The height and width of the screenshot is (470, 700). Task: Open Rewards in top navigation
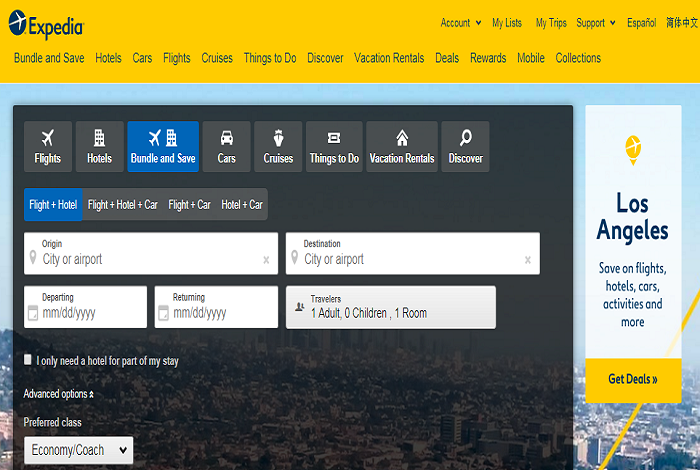tap(488, 58)
